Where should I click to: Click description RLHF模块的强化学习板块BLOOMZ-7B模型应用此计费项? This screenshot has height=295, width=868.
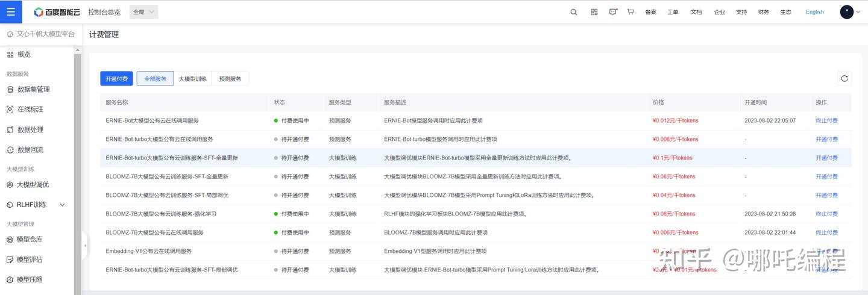point(456,214)
